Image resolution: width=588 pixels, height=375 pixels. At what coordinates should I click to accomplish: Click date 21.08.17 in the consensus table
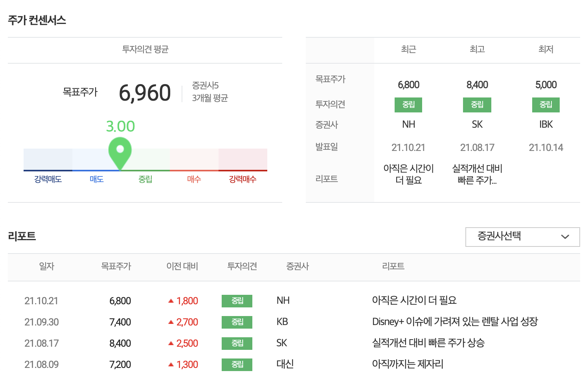click(x=477, y=148)
